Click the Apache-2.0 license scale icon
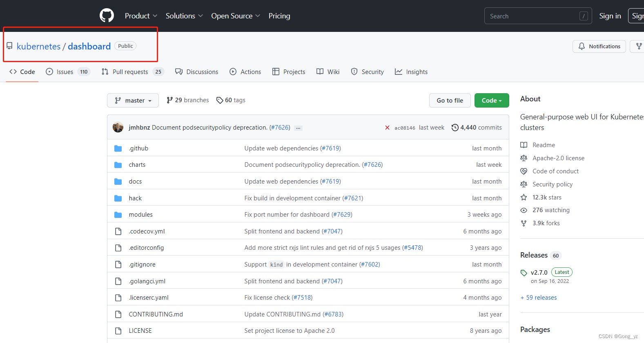The height and width of the screenshot is (343, 644). tap(524, 158)
